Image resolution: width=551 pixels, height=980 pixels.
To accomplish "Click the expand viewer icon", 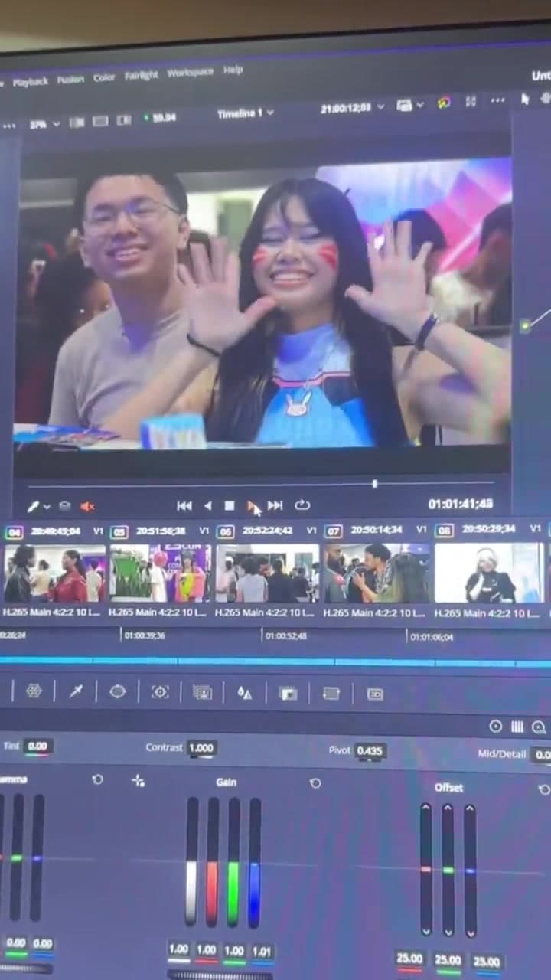I will (x=471, y=101).
